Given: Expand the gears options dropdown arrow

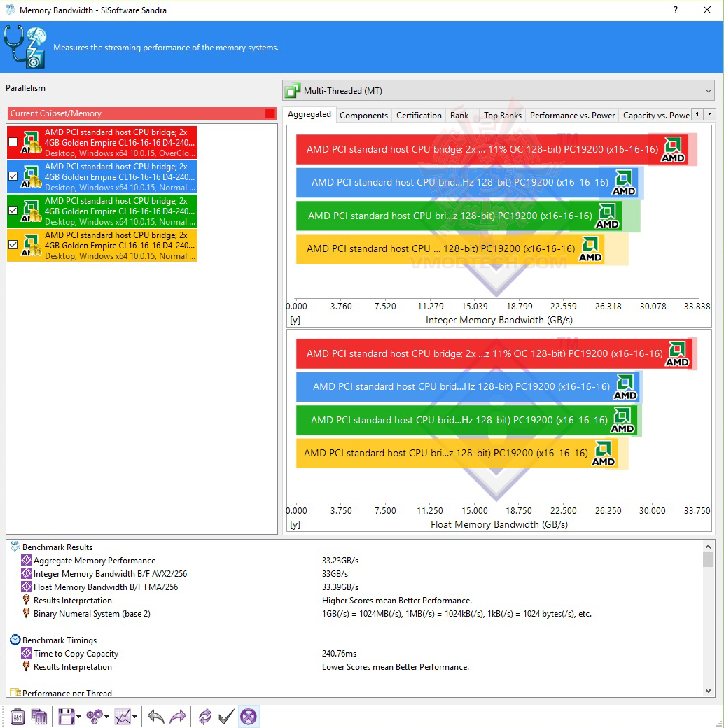Looking at the screenshot, I should pos(107,717).
